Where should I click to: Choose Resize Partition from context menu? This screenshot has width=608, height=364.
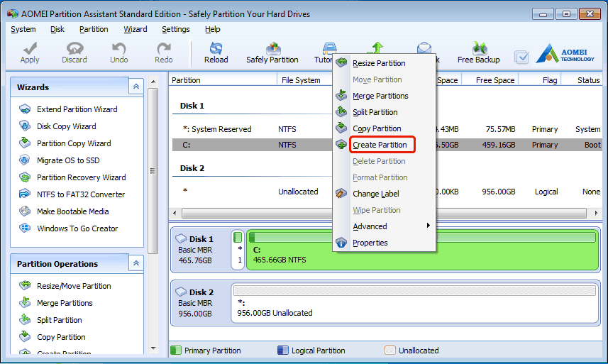385,63
